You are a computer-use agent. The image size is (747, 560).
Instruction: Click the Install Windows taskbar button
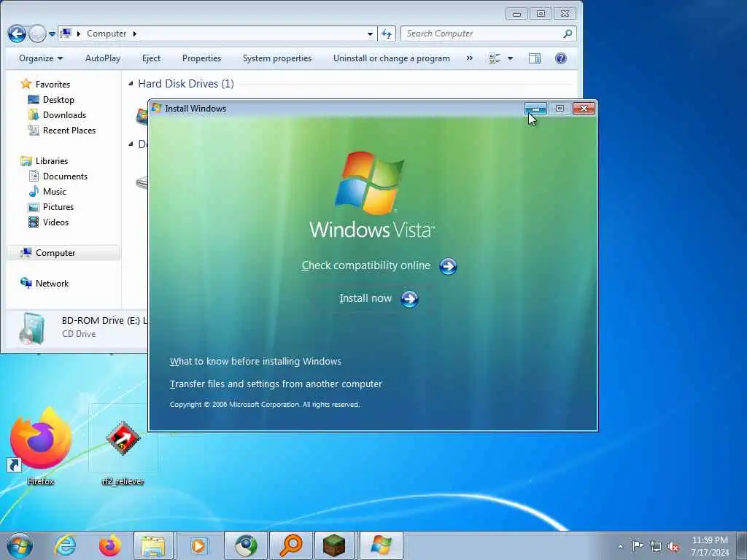click(381, 545)
